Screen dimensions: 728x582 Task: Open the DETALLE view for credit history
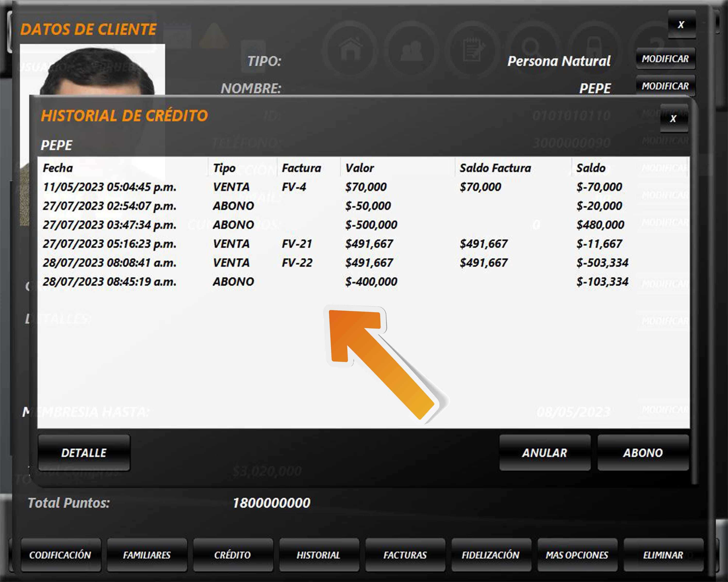[x=84, y=453]
